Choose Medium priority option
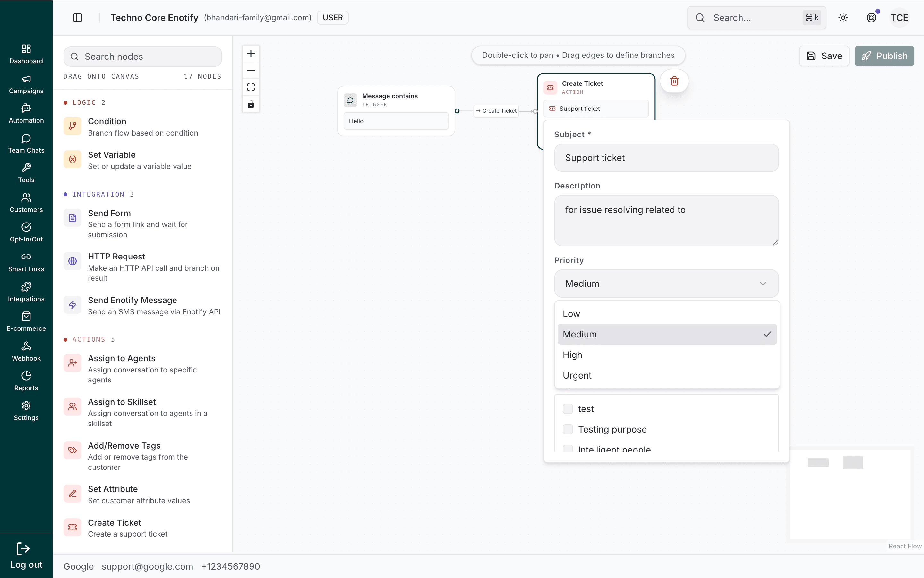Image resolution: width=924 pixels, height=578 pixels. coord(667,335)
